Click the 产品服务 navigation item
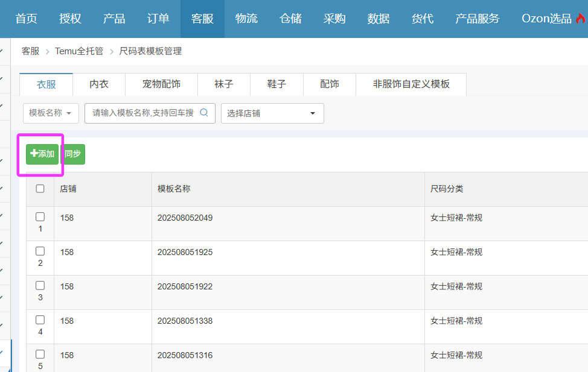 [x=477, y=19]
